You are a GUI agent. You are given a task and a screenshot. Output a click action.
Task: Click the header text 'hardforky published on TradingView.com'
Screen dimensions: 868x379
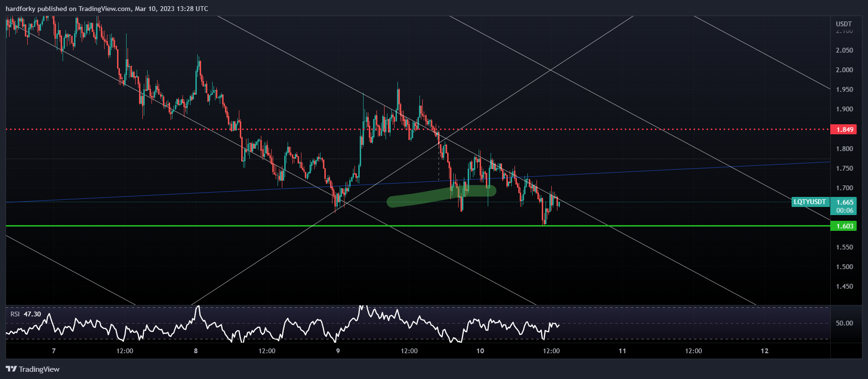pyautogui.click(x=68, y=9)
